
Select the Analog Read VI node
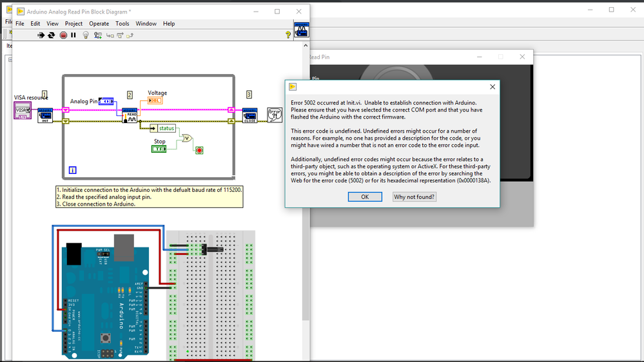click(130, 116)
